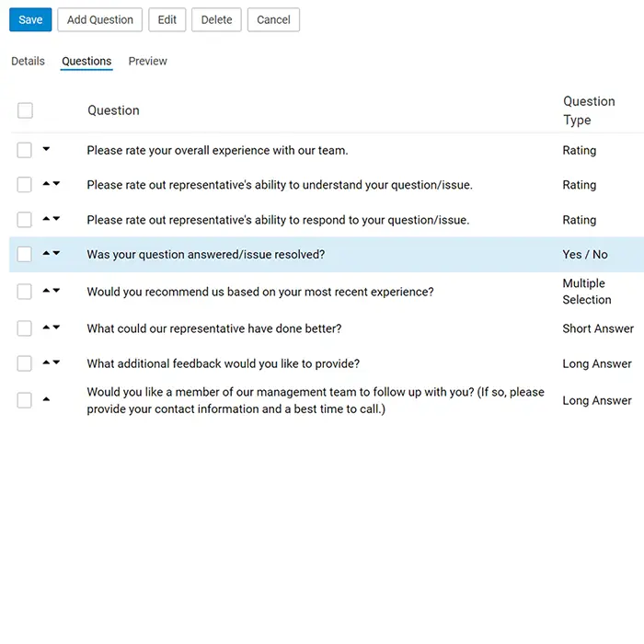The width and height of the screenshot is (644, 644).
Task: Move 'respond to your question/issue' row down
Action: coord(57,219)
